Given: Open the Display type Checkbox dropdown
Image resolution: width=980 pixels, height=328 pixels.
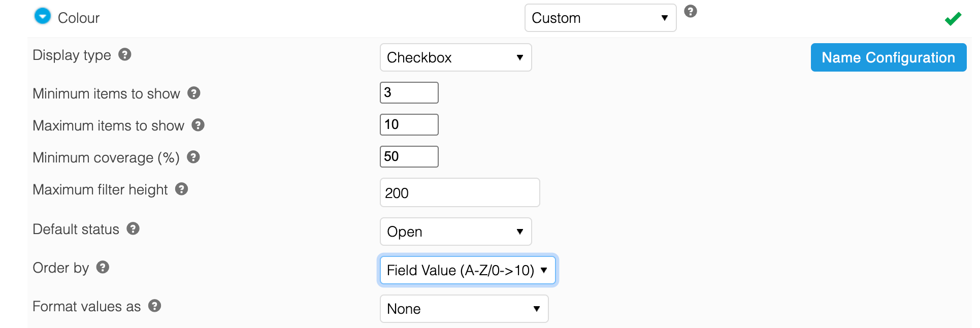Looking at the screenshot, I should point(455,57).
